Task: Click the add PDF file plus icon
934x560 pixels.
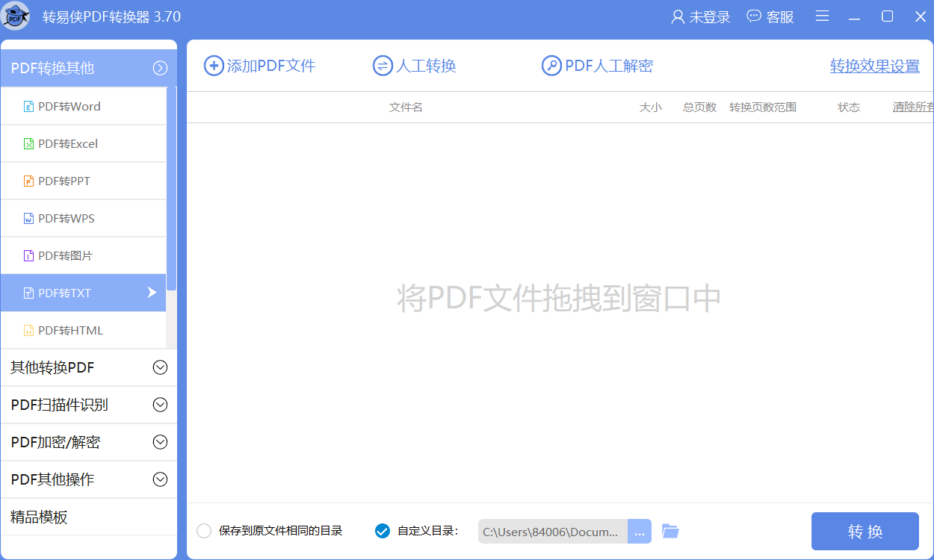Action: coord(214,66)
